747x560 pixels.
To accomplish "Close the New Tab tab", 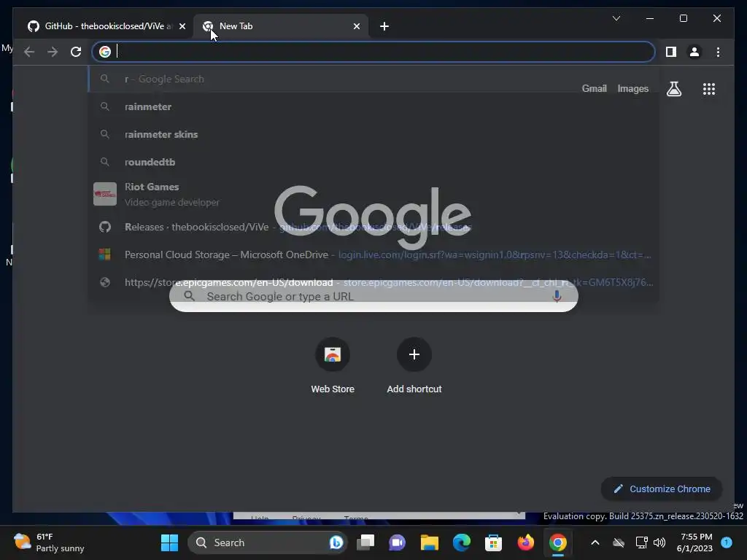I will click(356, 26).
